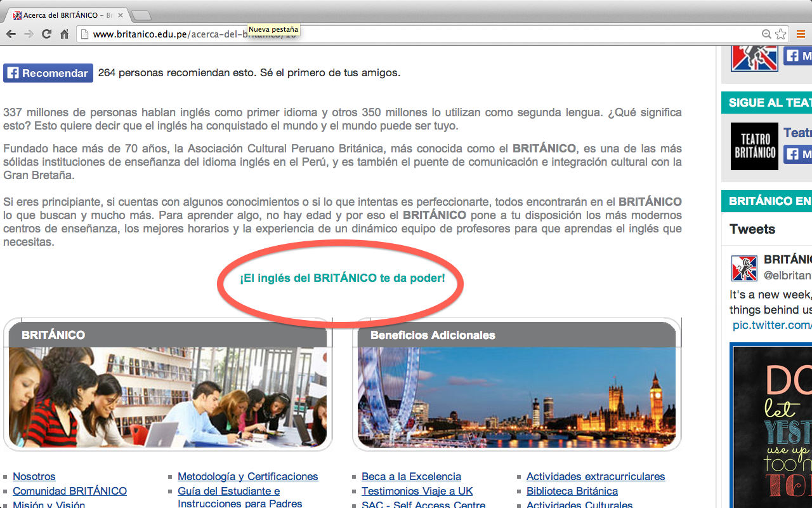Open the Actividades Culturales link
This screenshot has width=812, height=508.
pyautogui.click(x=580, y=504)
